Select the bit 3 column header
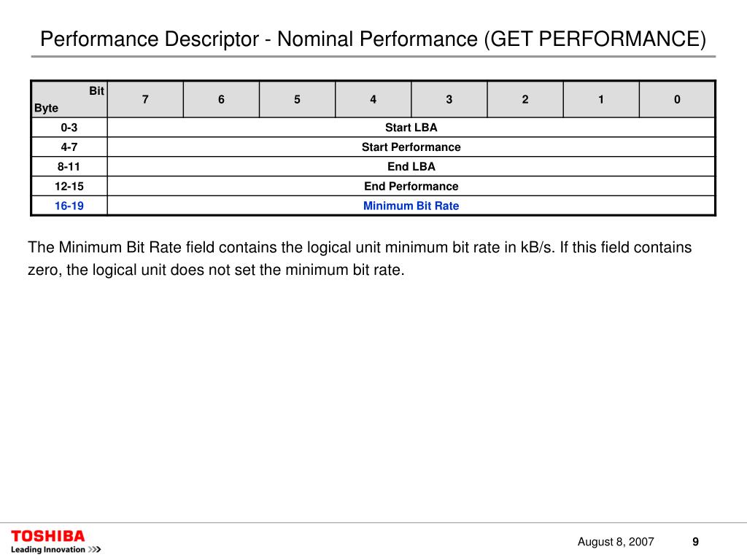This screenshot has height=560, width=747. pos(449,99)
